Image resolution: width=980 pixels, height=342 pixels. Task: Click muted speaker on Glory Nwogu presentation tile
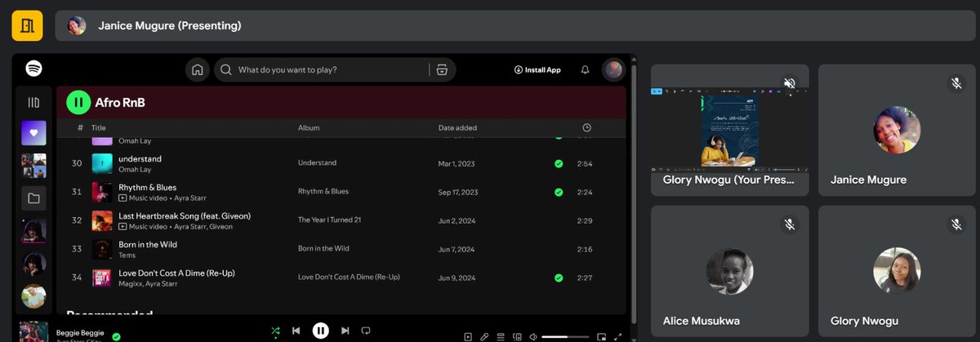pyautogui.click(x=789, y=83)
